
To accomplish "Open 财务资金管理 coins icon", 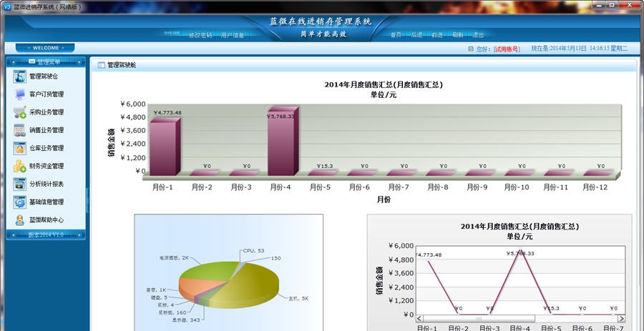I will click(x=19, y=166).
